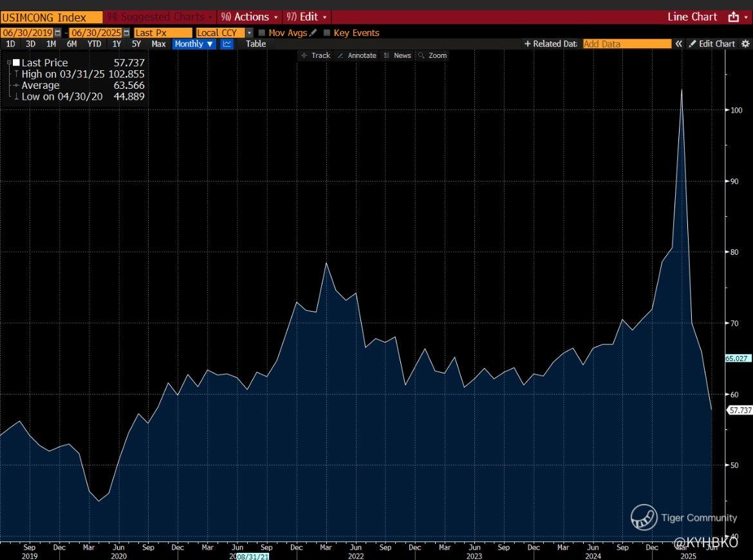
Task: Open chart settings gear icon
Action: [x=745, y=44]
